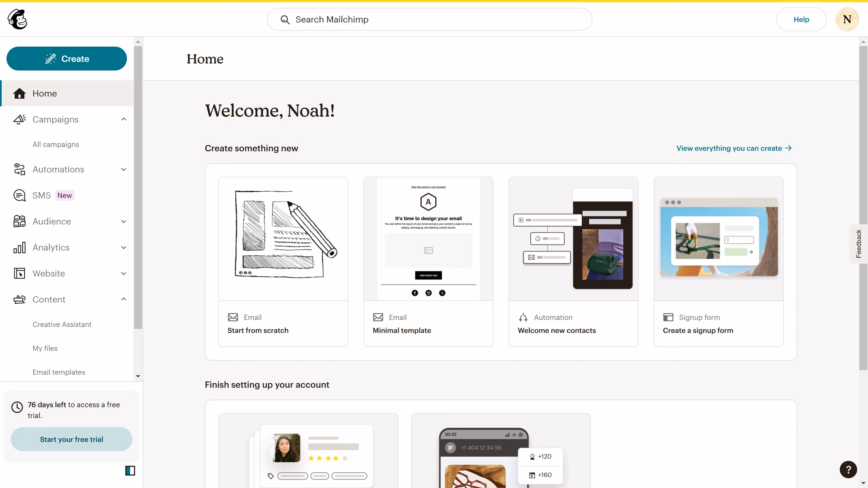Go to Home in the sidebar
The width and height of the screenshot is (868, 488).
(x=67, y=93)
